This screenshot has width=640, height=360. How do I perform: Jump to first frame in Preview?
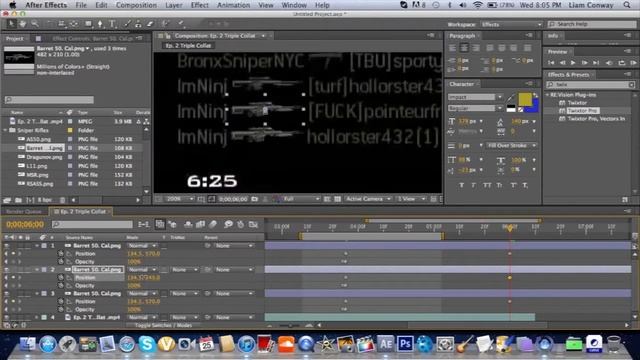coord(551,63)
